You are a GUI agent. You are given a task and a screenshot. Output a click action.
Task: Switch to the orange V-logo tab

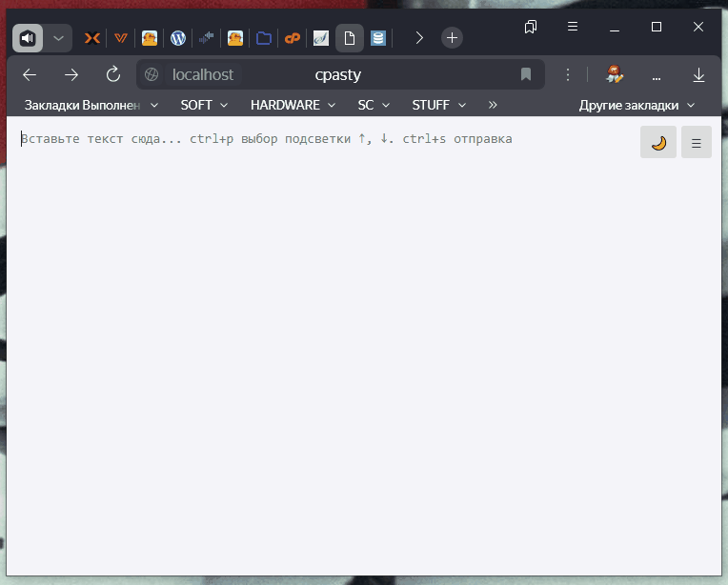coord(121,38)
